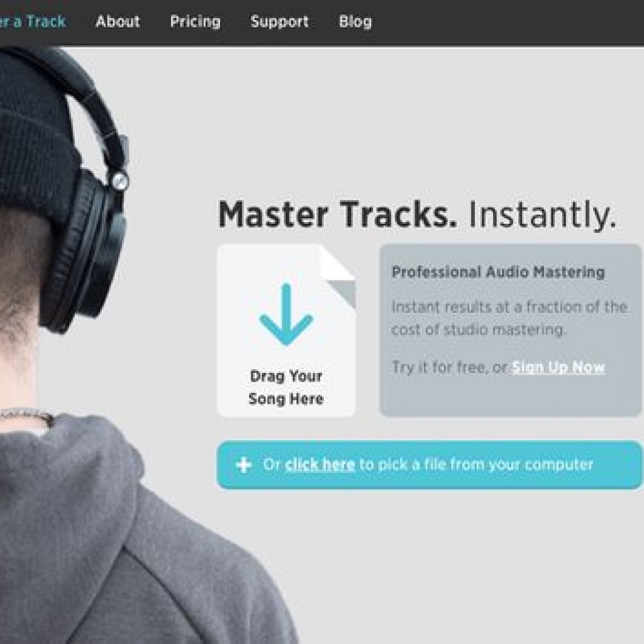Image resolution: width=644 pixels, height=644 pixels.
Task: Open the Pricing page
Action: click(196, 22)
